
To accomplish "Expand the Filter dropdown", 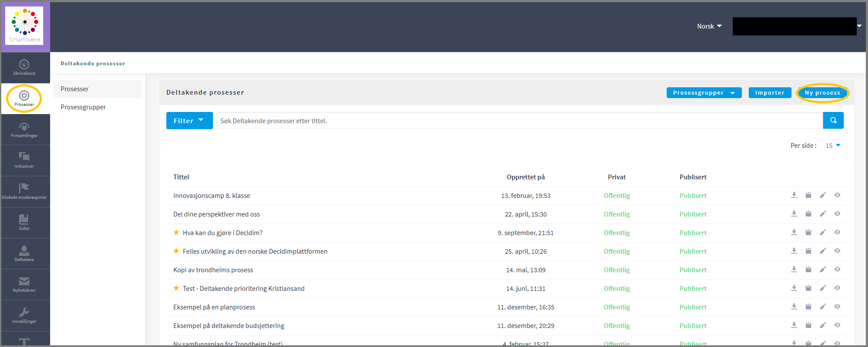I will (189, 121).
